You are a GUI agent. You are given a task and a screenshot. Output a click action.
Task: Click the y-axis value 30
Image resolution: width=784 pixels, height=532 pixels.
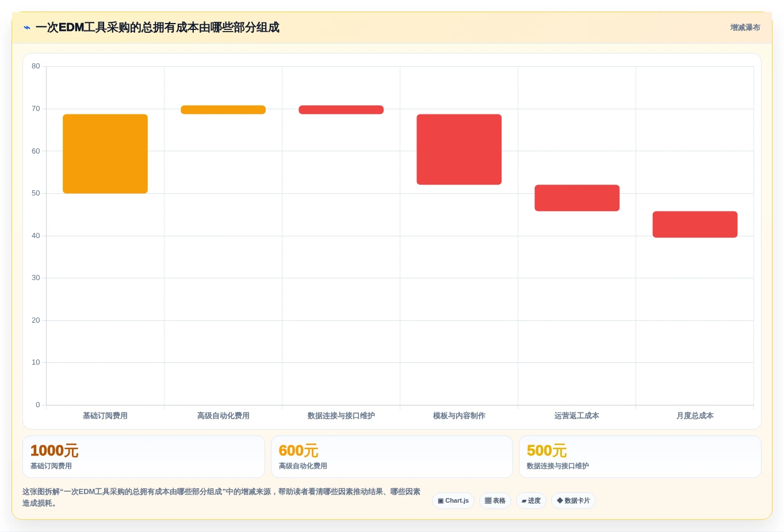[36, 278]
